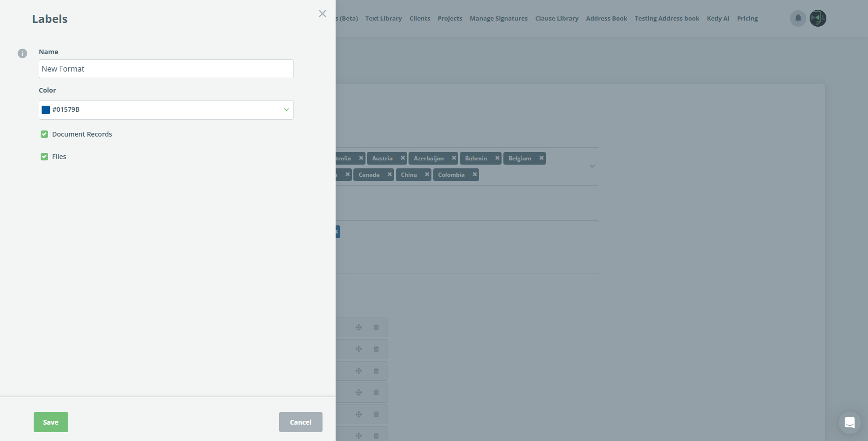Open the chat support widget icon
The width and height of the screenshot is (868, 441).
point(850,423)
